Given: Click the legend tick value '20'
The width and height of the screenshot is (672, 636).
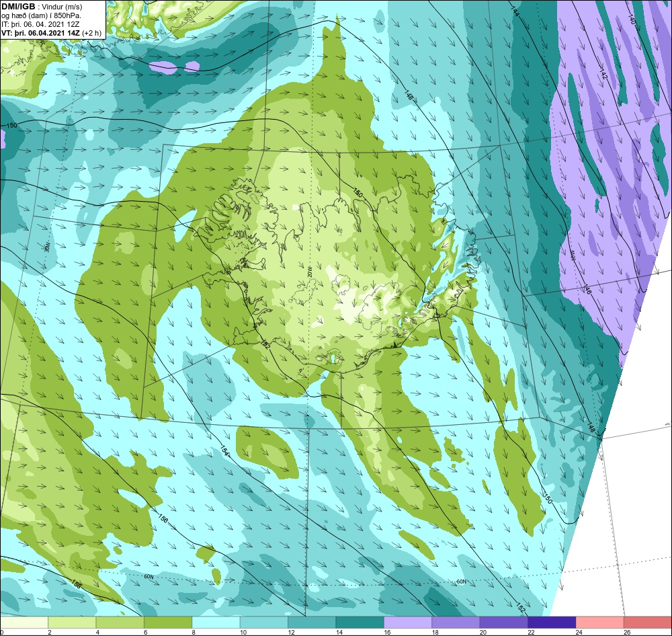Looking at the screenshot, I should click(483, 632).
